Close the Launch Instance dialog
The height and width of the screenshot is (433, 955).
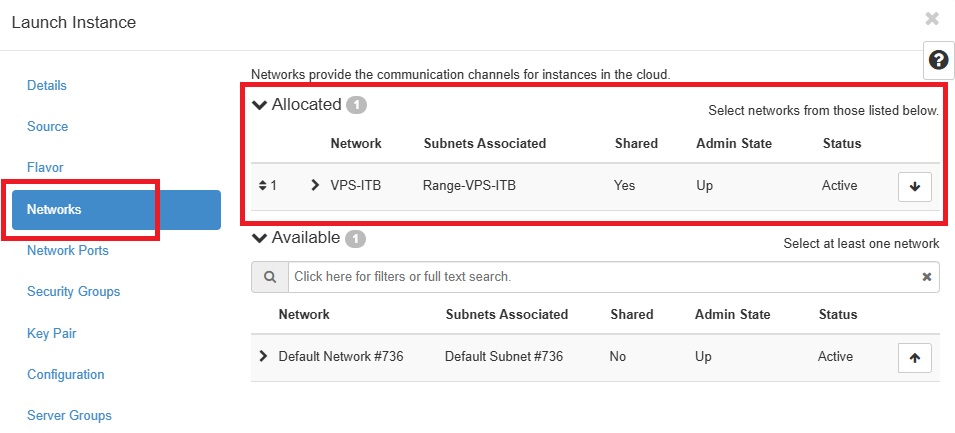[x=932, y=19]
